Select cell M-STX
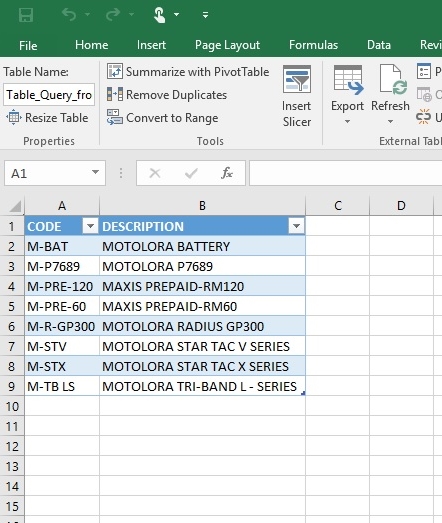Image resolution: width=442 pixels, height=523 pixels. (x=62, y=366)
